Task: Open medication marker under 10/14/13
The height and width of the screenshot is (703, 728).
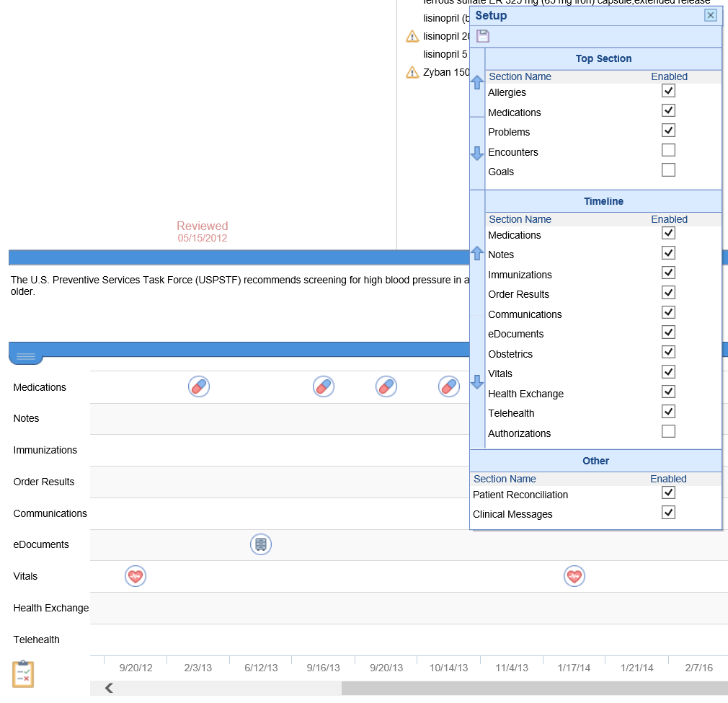Action: click(x=449, y=386)
